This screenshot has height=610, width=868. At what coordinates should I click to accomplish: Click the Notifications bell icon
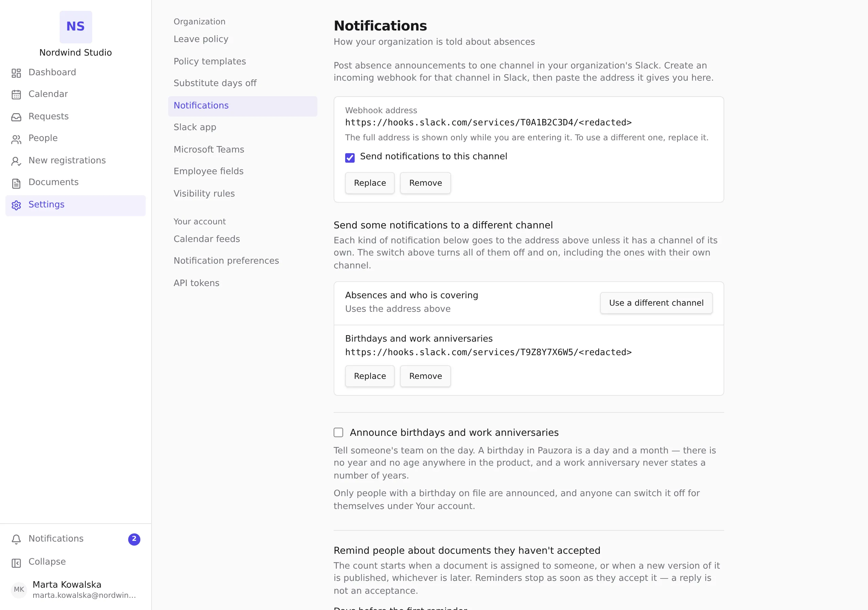[16, 539]
